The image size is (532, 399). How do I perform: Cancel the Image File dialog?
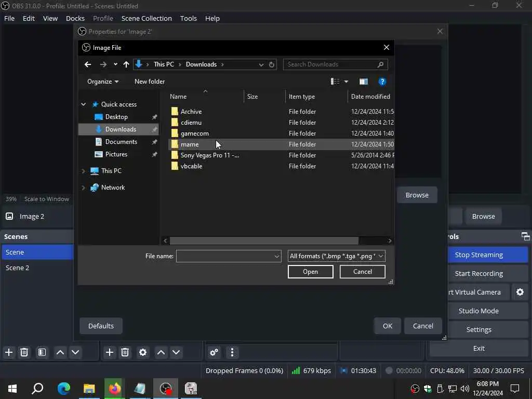coord(362,271)
